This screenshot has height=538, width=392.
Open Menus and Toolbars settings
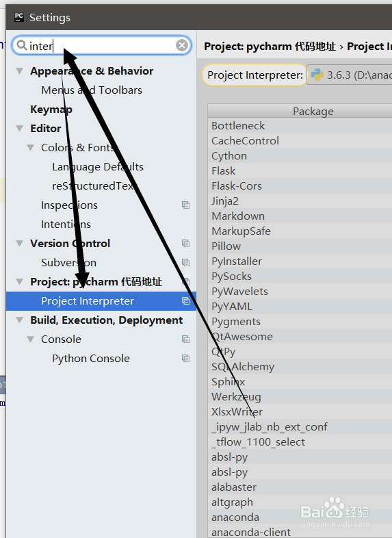point(92,90)
